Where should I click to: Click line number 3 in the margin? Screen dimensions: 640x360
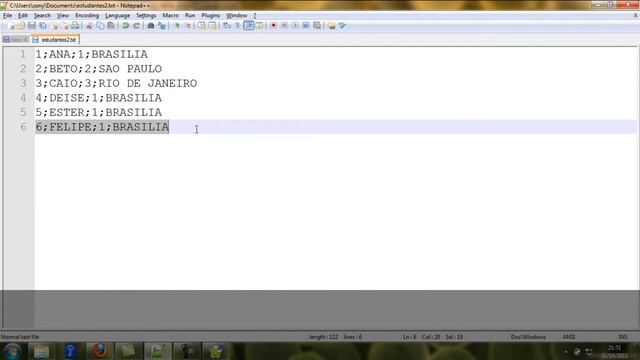[x=23, y=83]
